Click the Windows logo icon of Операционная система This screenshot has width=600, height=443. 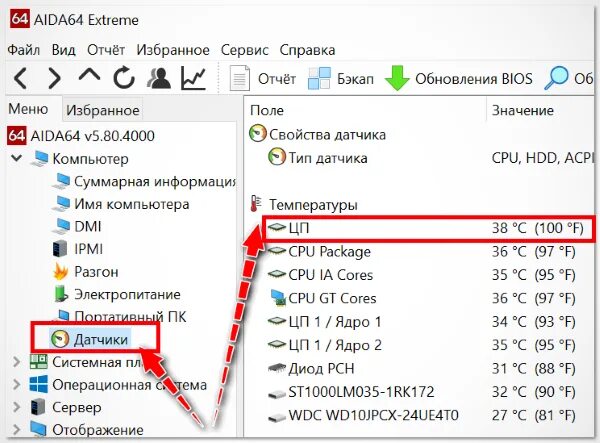[x=39, y=384]
